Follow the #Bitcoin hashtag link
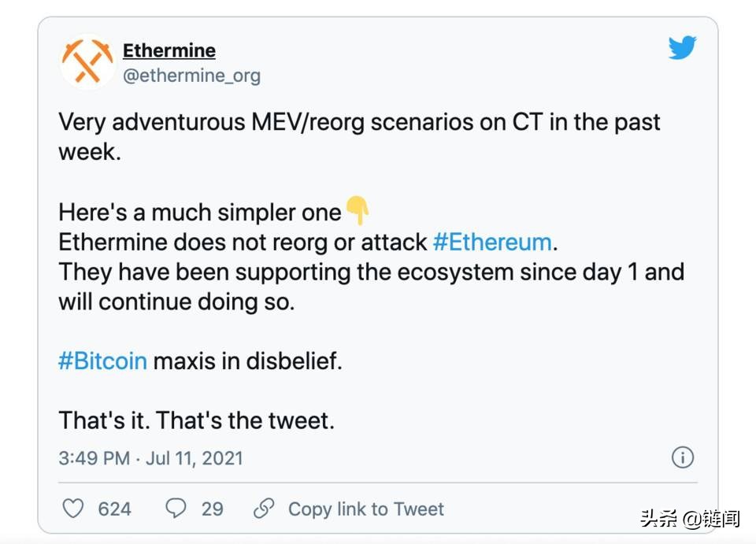The image size is (756, 544). tap(102, 361)
